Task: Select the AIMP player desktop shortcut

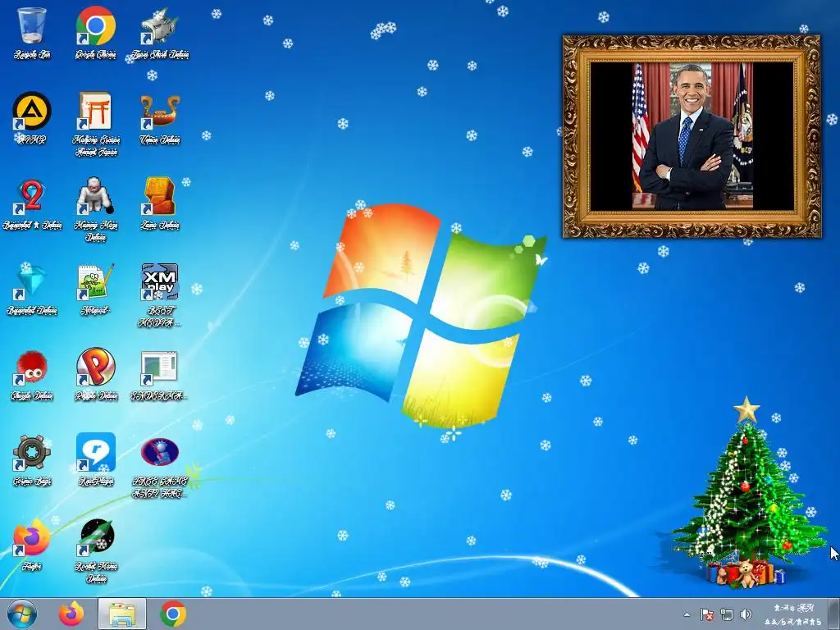Action: (32, 118)
